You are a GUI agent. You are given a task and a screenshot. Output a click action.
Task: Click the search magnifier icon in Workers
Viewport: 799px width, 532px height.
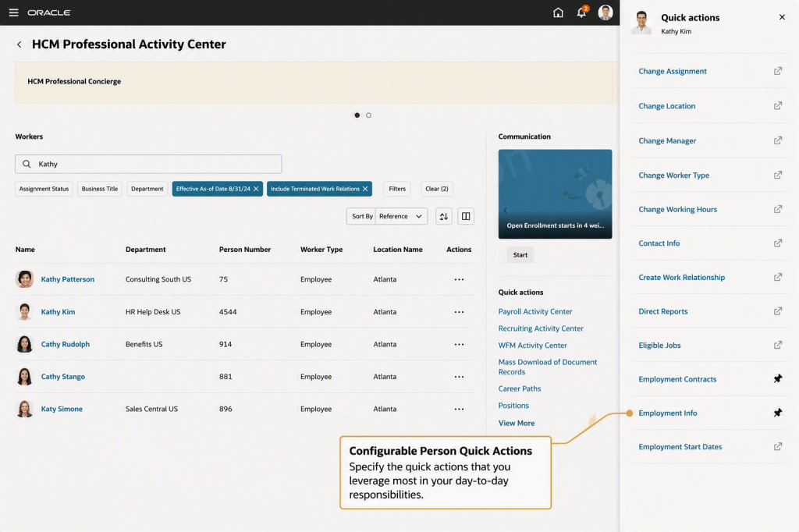click(x=27, y=164)
